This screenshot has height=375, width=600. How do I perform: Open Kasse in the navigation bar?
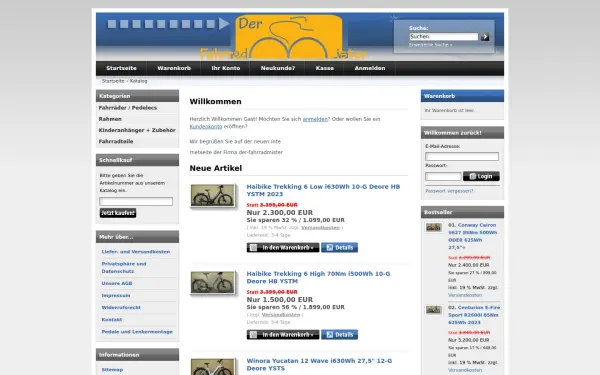[325, 68]
